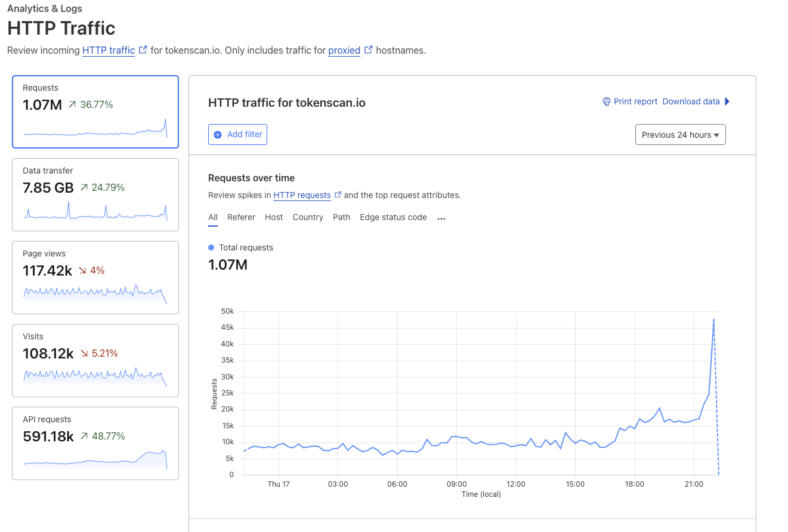This screenshot has height=532, width=788.
Task: Click the 45k+ spike peak on chart
Action: click(x=713, y=319)
